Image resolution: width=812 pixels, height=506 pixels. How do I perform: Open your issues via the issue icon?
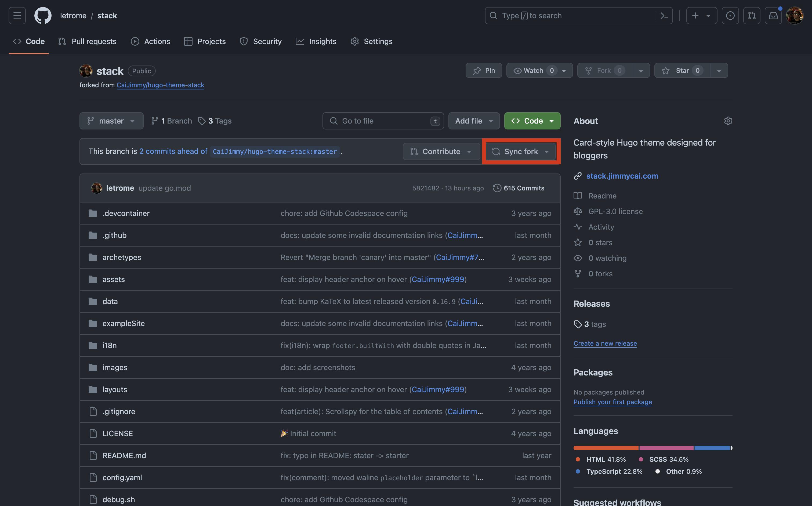point(730,15)
